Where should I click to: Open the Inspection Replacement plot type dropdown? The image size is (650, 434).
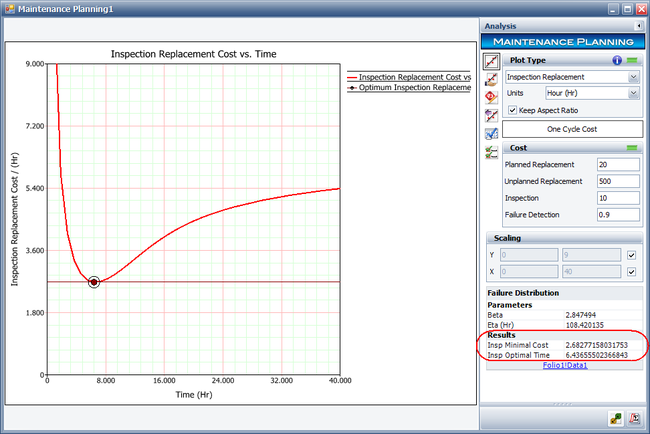pyautogui.click(x=633, y=77)
